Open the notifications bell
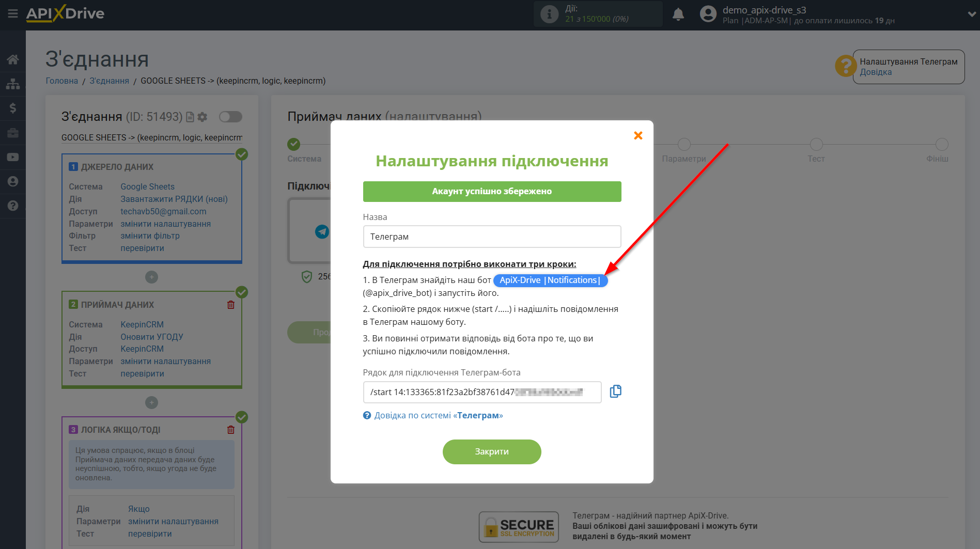 [678, 14]
